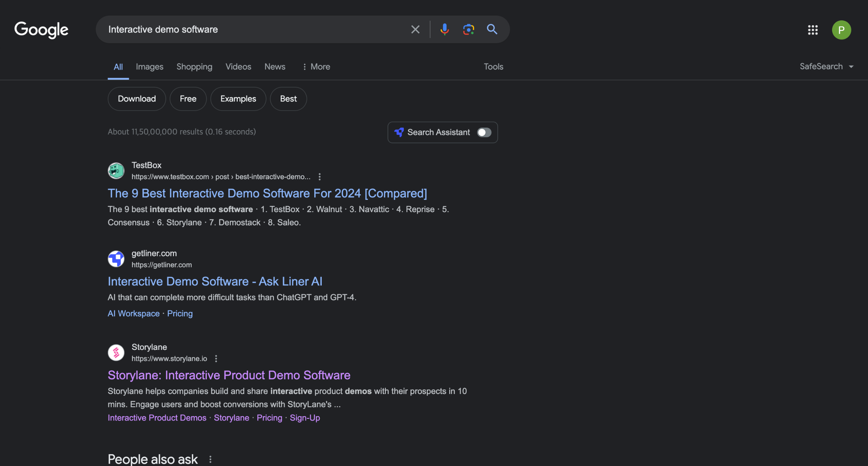
Task: Click the getliner.com site favicon
Action: point(116,259)
